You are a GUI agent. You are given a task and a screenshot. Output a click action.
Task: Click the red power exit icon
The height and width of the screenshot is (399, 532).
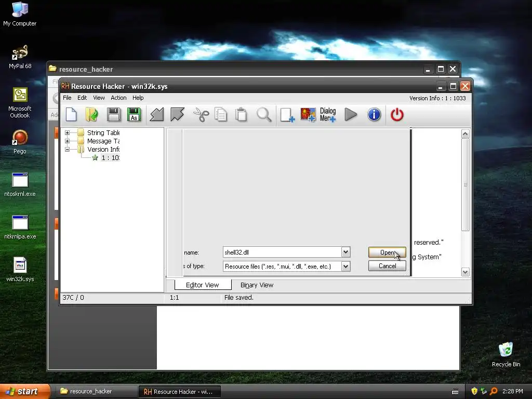coord(397,115)
